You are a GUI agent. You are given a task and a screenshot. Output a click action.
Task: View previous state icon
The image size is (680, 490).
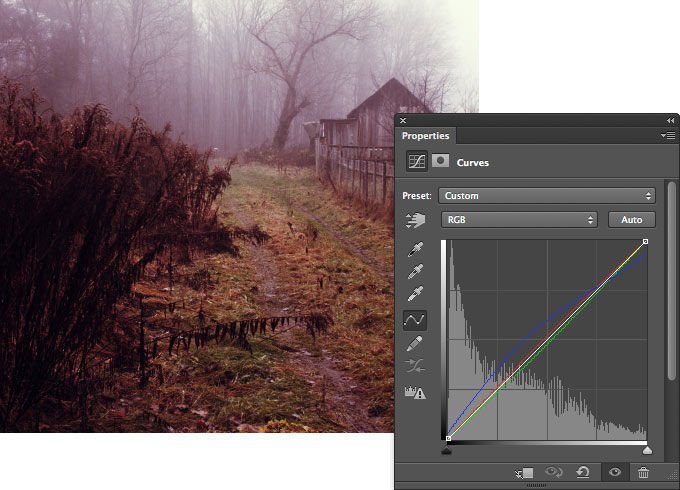554,472
